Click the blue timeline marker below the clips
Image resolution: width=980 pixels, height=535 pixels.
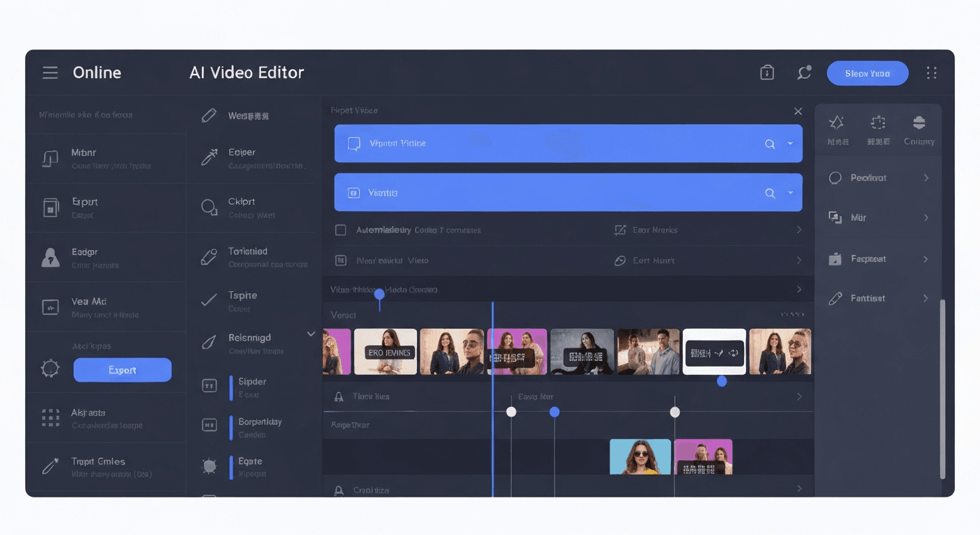pos(722,381)
